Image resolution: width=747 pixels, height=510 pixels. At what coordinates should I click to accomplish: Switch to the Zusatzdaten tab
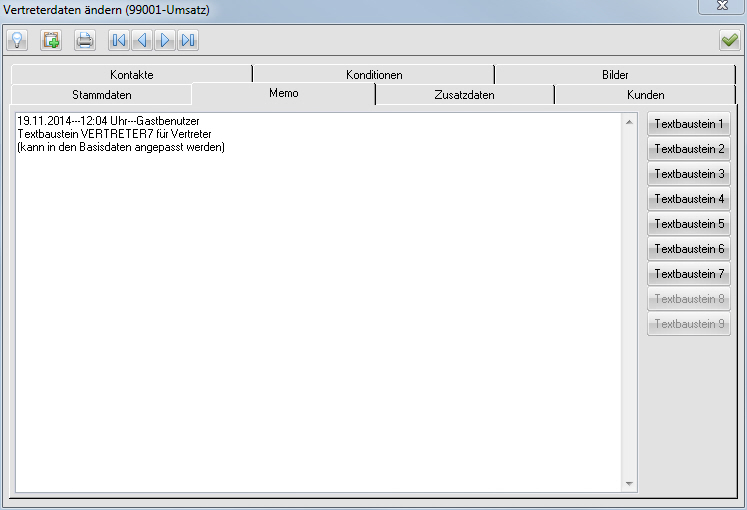pyautogui.click(x=464, y=95)
